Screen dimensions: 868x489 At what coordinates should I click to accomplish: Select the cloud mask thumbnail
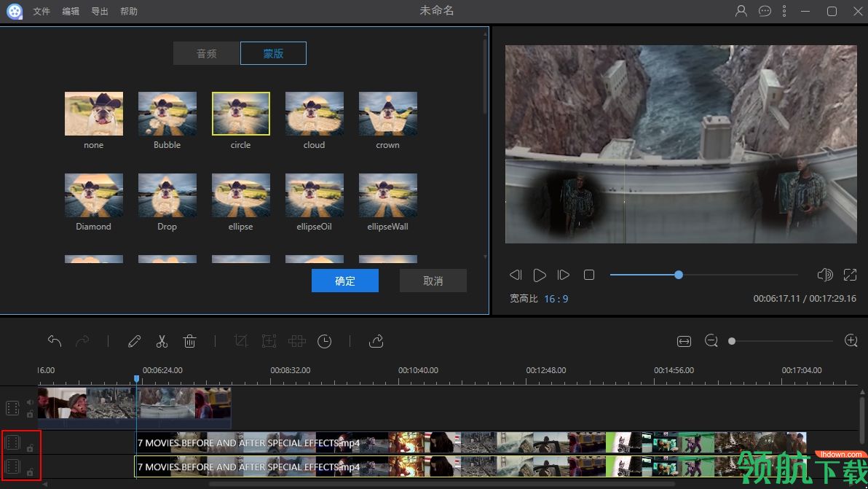[315, 114]
